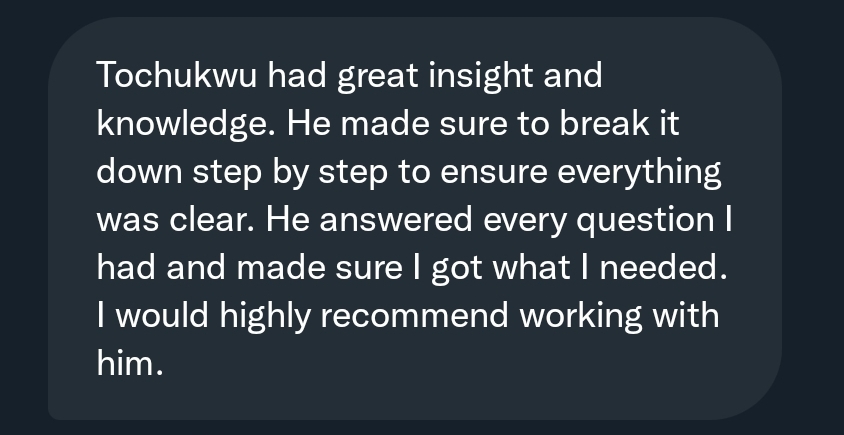The height and width of the screenshot is (435, 844).
Task: Select the word "would" in the text
Action: pos(162,315)
